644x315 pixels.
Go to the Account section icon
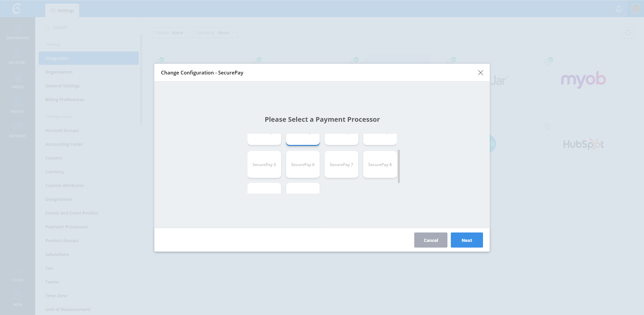click(x=17, y=54)
